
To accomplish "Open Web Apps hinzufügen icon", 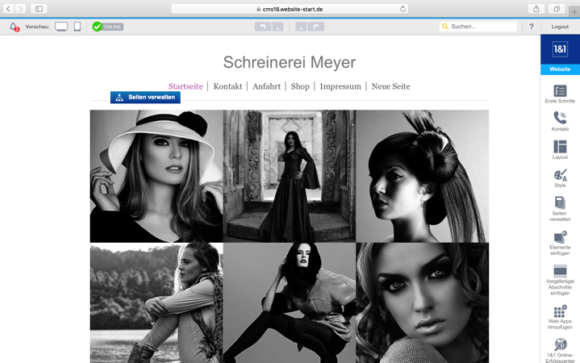I will [x=560, y=312].
